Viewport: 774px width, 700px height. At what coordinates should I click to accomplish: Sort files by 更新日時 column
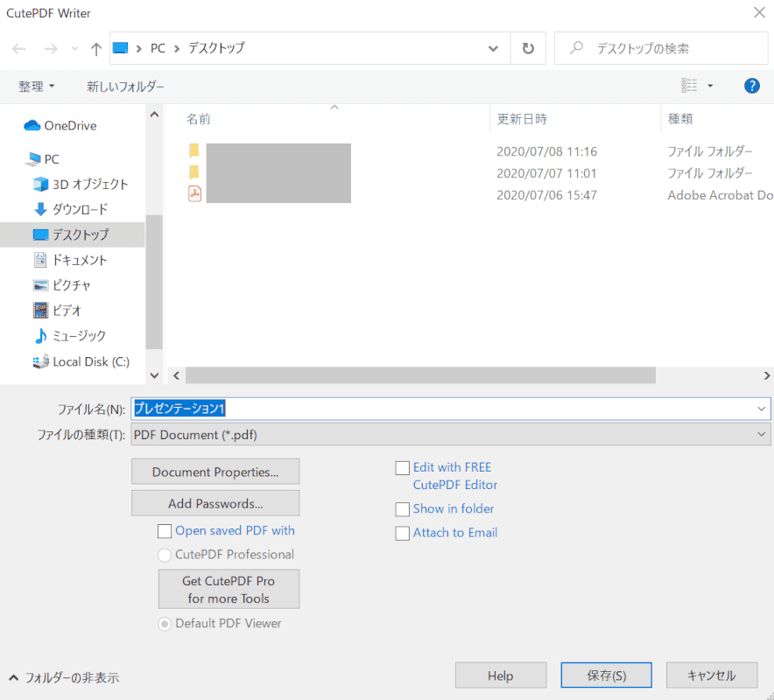click(x=522, y=119)
